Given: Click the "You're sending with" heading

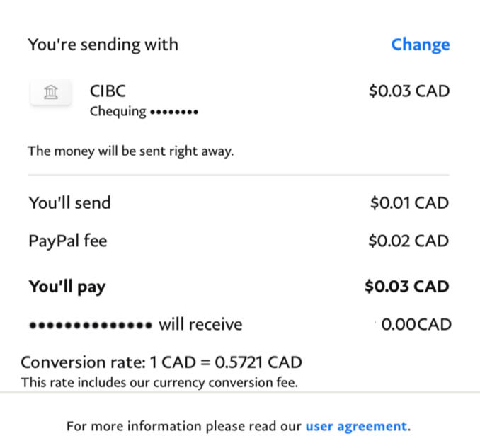Looking at the screenshot, I should point(103,45).
